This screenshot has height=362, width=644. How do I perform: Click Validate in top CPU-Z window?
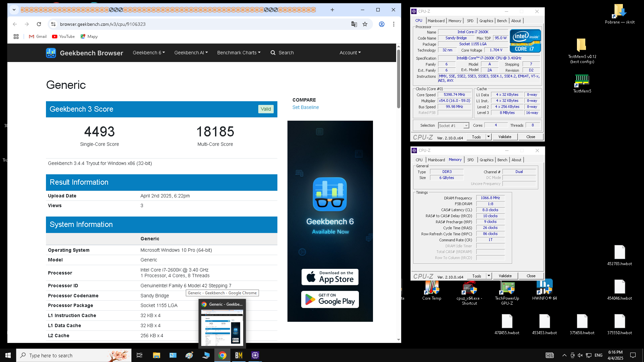(505, 137)
